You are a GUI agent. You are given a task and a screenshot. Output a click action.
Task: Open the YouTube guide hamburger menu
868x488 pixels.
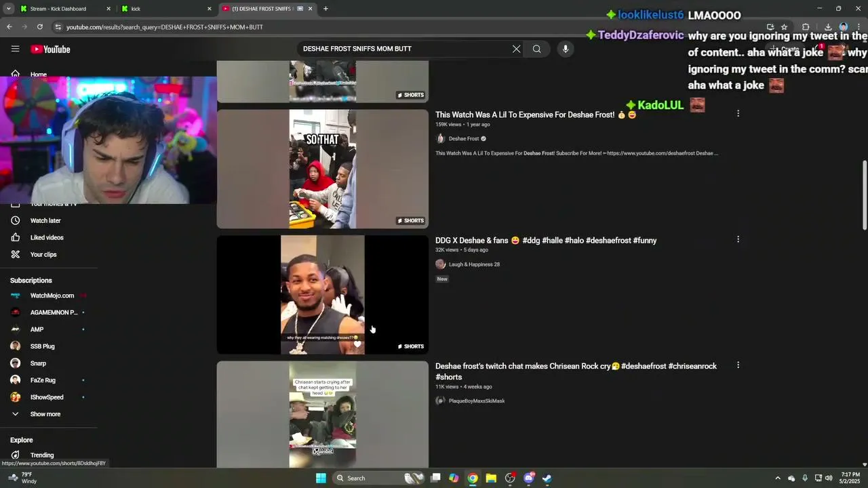click(x=15, y=49)
